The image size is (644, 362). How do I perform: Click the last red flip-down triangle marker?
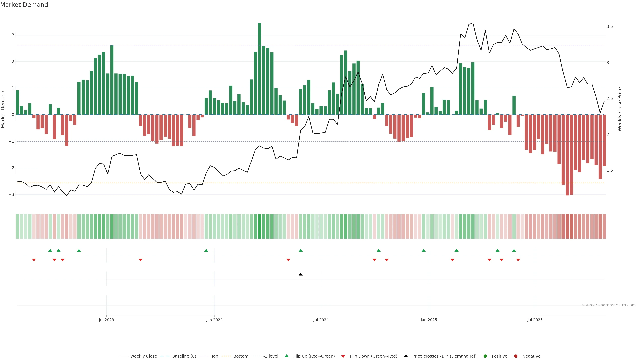518,260
